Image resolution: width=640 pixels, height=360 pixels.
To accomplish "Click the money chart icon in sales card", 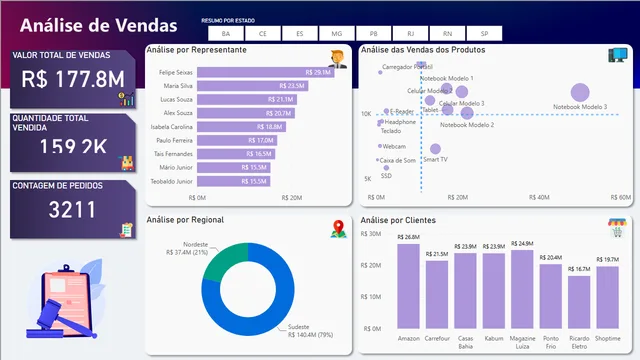I will tap(126, 98).
